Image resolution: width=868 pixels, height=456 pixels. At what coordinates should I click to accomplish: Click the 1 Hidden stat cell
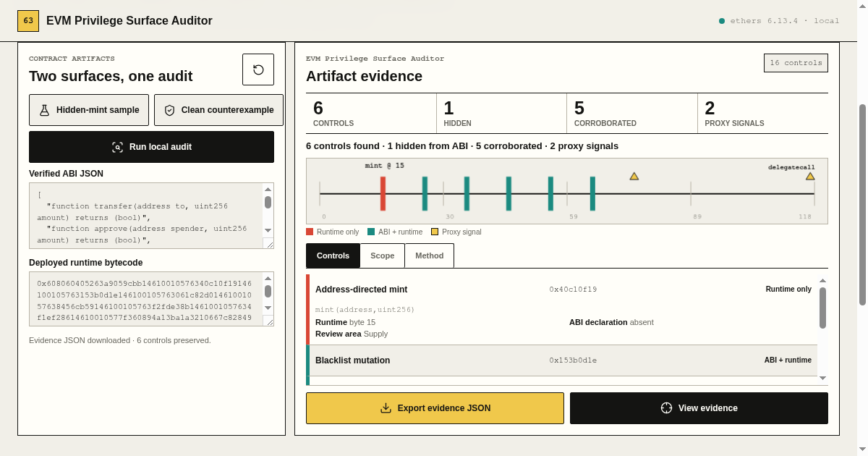click(502, 113)
